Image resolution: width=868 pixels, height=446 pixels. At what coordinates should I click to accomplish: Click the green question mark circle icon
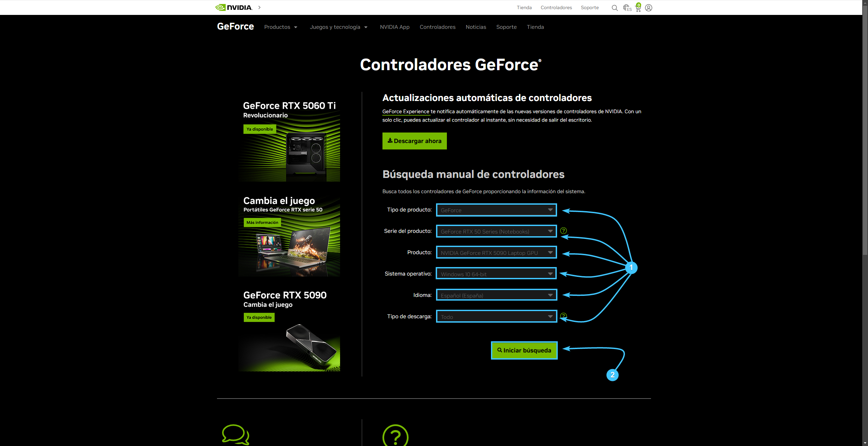coord(395,435)
